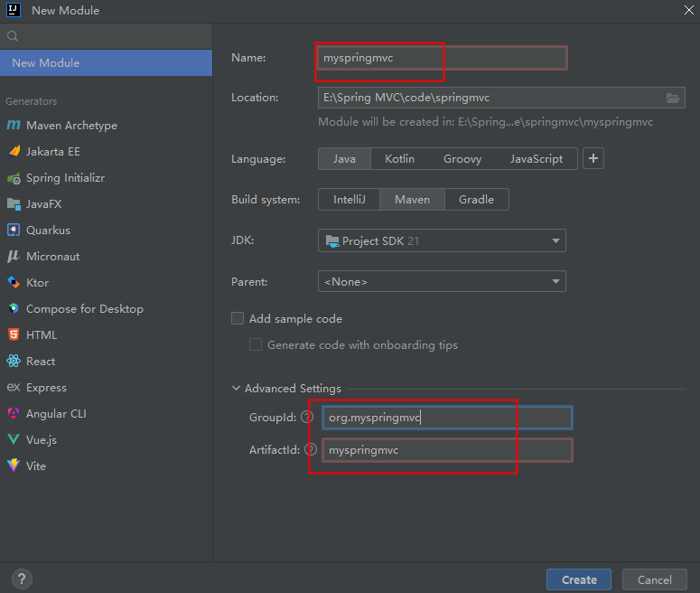
Task: Click the Create button
Action: (579, 579)
